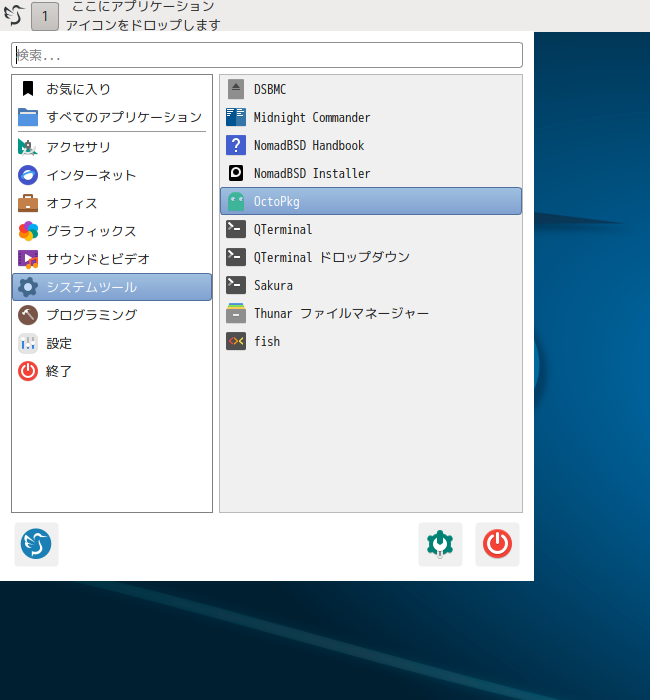Click the アクセサリ category icon
The height and width of the screenshot is (700, 650).
[x=28, y=147]
